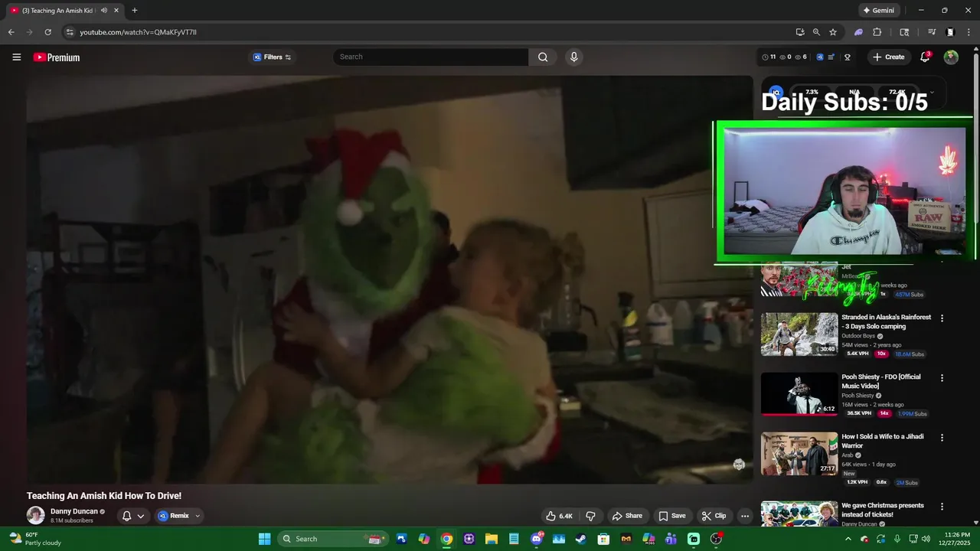Click the install/cast screen icon in address bar
980x551 pixels.
point(800,32)
